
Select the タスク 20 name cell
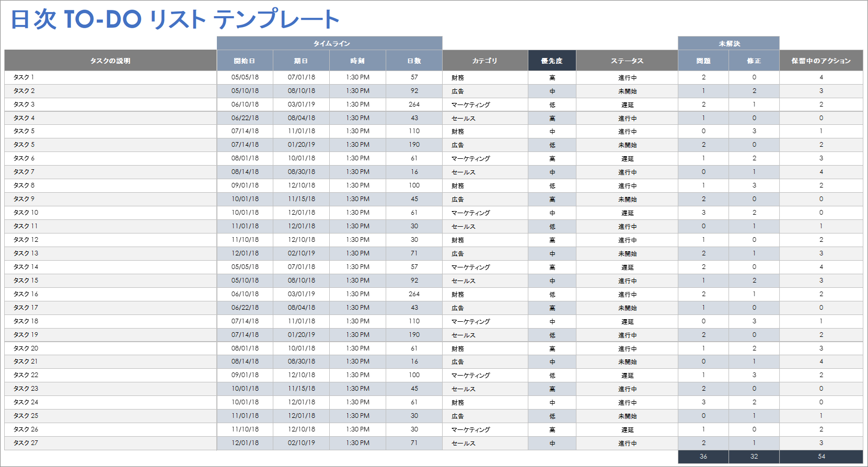click(110, 348)
